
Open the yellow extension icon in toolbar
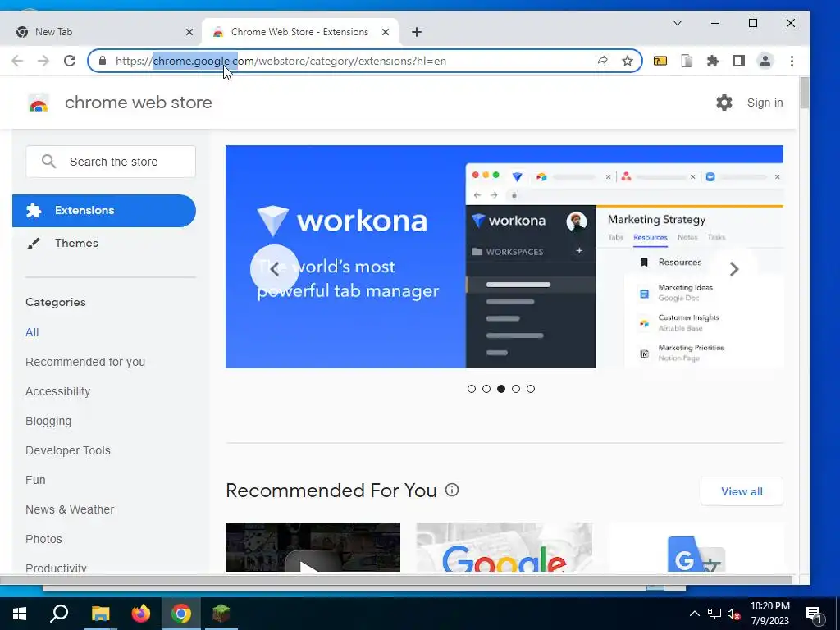pos(660,61)
